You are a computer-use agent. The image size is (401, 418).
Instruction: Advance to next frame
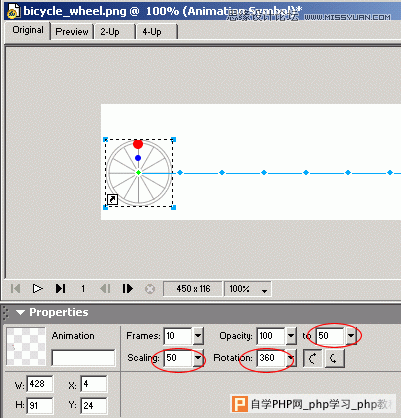(x=127, y=288)
